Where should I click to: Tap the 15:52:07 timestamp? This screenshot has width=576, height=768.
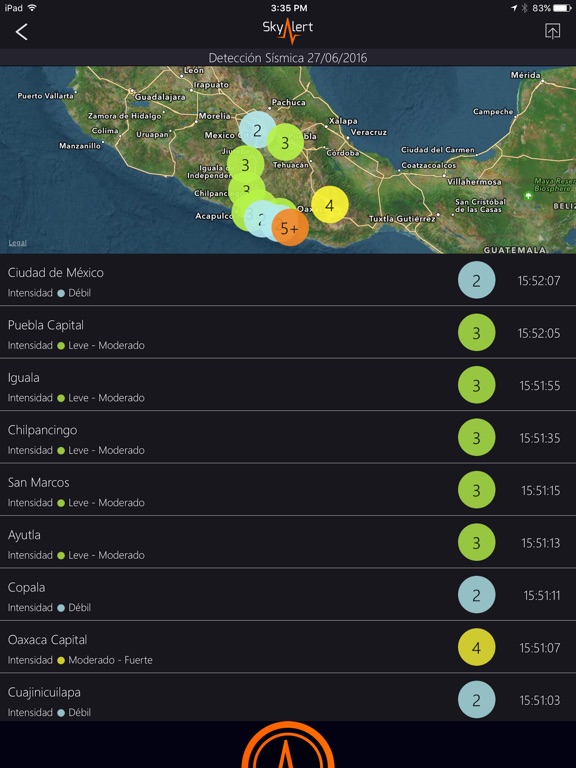(539, 281)
